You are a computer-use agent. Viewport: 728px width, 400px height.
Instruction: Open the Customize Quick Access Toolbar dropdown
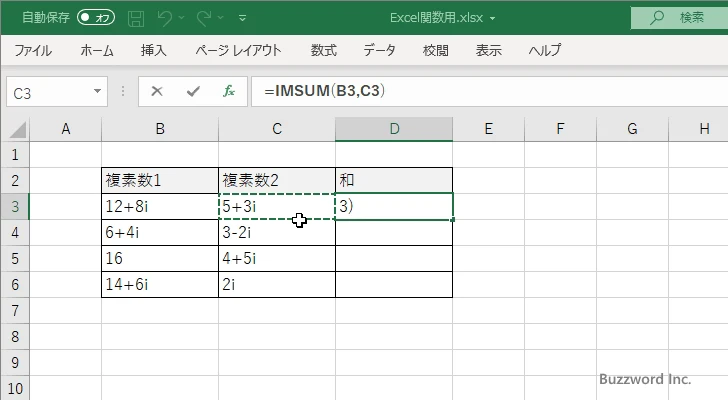(242, 18)
